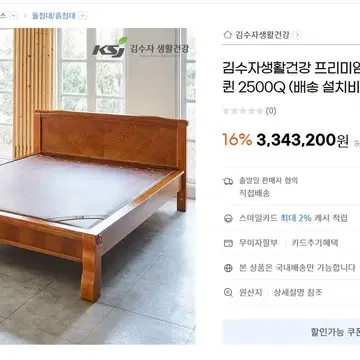Image resolution: width=360 pixels, height=360 pixels.
Task: Open the seller arrow next to 김수자생활건강
Action: point(297,35)
